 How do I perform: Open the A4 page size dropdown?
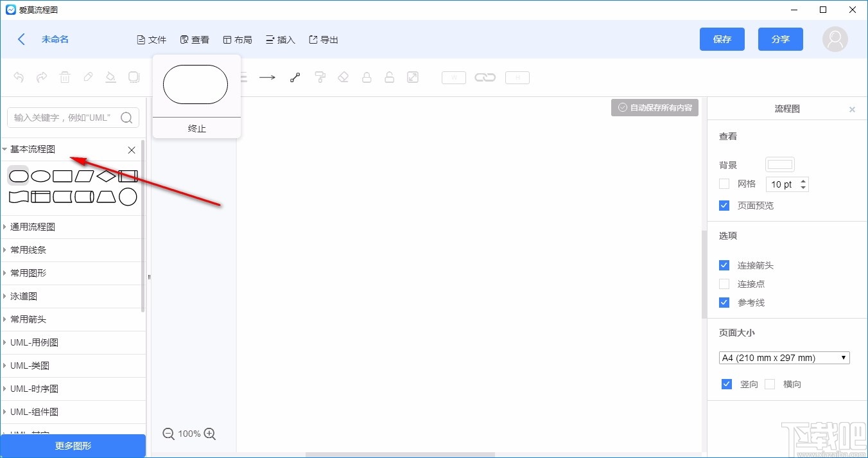(784, 357)
